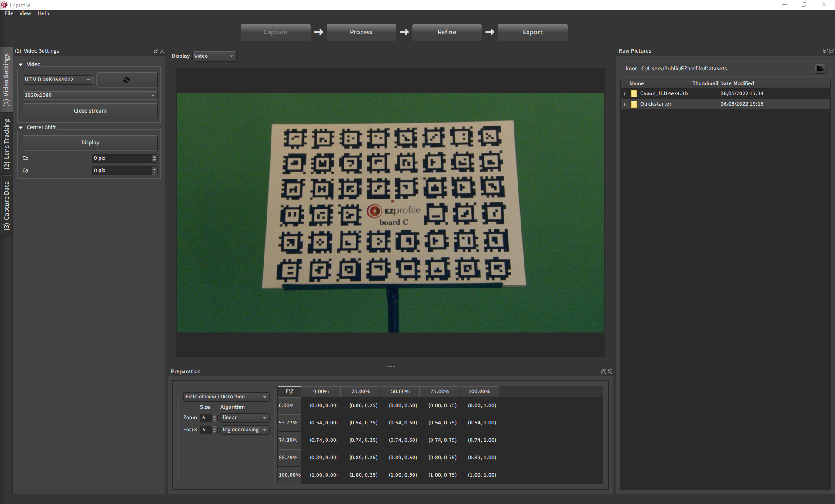
Task: Open the 1920x1080 resolution dropdown
Action: 90,95
